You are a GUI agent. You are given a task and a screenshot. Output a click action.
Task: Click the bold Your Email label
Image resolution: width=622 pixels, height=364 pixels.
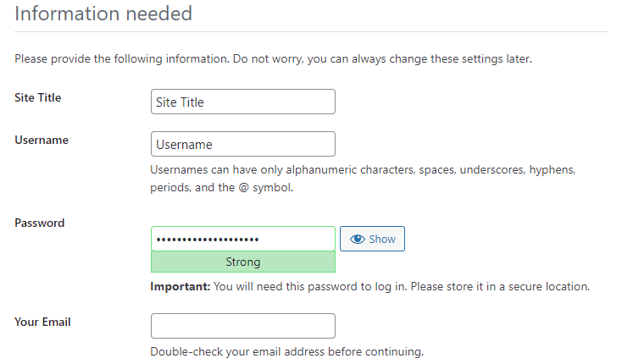pos(42,322)
